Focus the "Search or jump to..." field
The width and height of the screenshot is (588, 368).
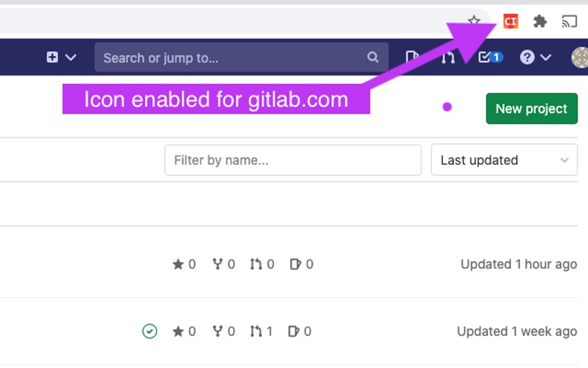231,58
